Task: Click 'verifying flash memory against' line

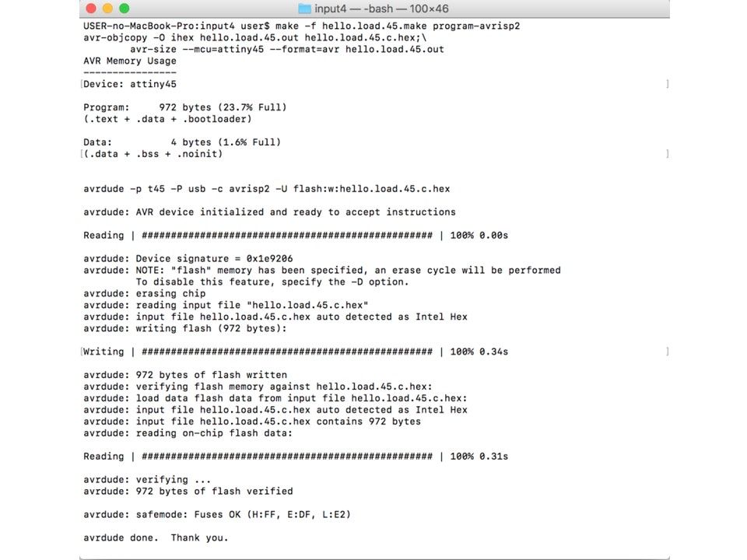Action: tap(258, 387)
